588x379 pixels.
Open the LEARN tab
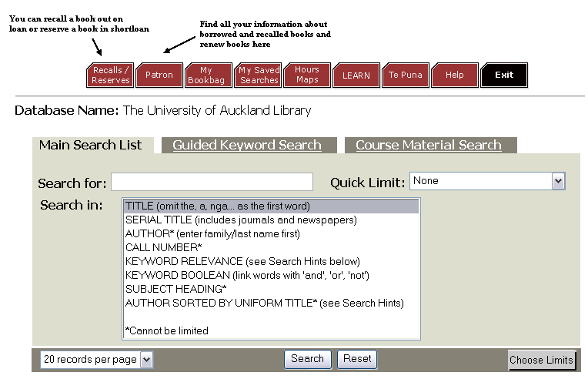pos(356,75)
